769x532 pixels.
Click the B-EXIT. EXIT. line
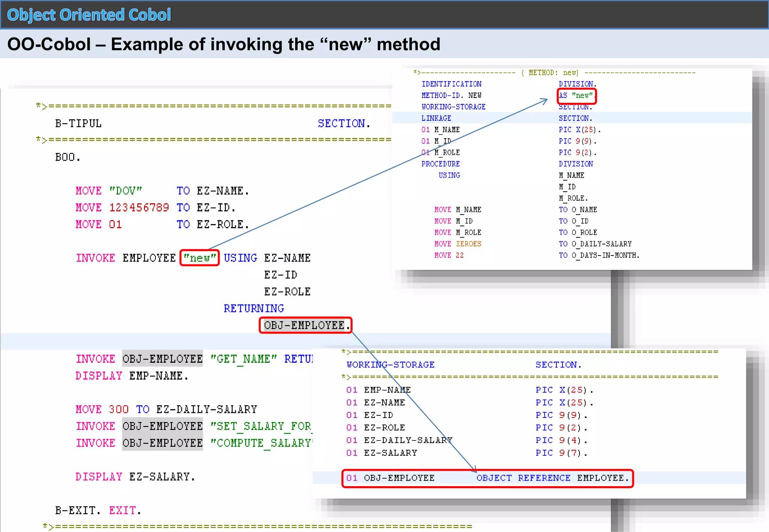pyautogui.click(x=98, y=511)
